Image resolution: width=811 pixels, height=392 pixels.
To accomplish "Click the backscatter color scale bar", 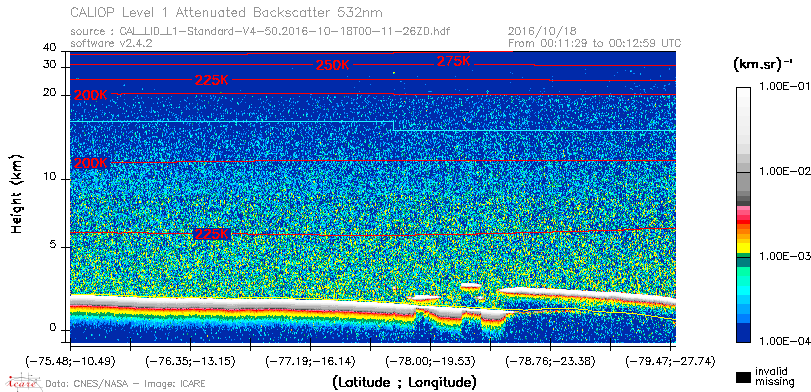I will (743, 215).
